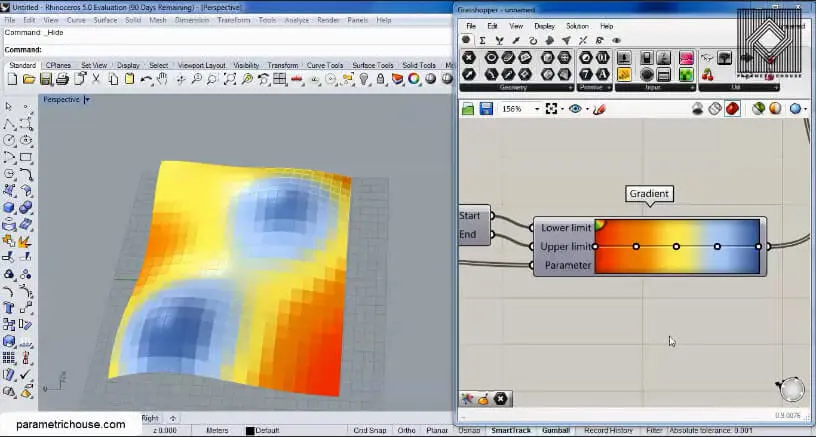816x437 pixels.
Task: Expand the preview eye dropdown arrow
Action: (587, 109)
